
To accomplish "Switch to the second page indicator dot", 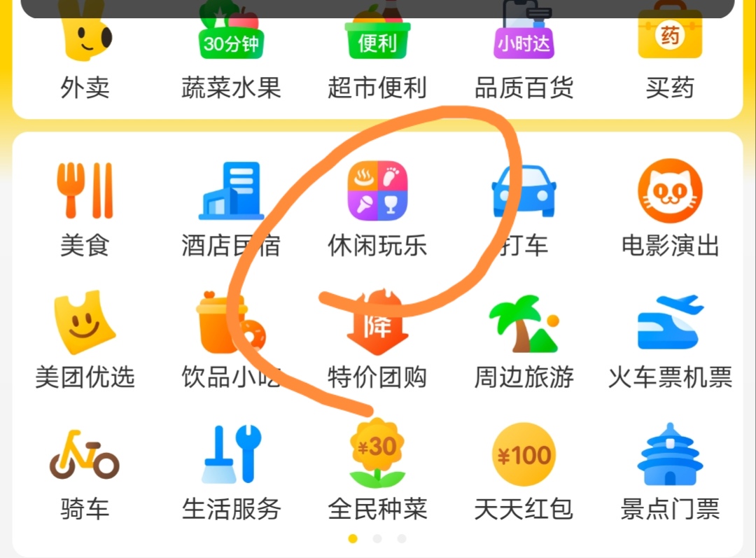I will point(377,538).
